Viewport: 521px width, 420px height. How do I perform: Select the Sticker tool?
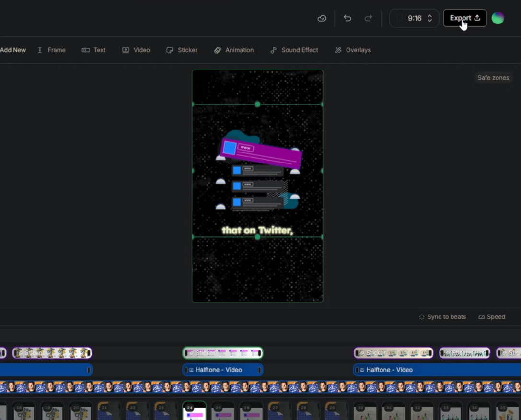[182, 50]
